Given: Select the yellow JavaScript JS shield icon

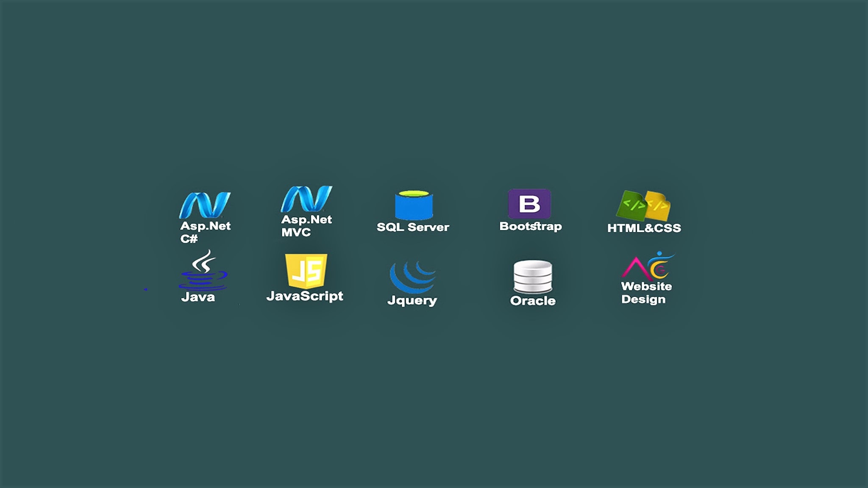Looking at the screenshot, I should (306, 271).
